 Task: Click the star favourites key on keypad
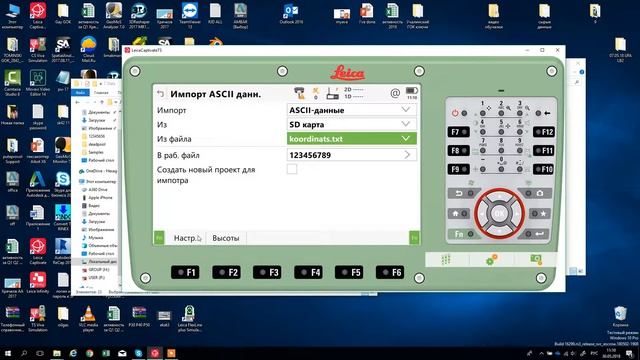(540, 213)
